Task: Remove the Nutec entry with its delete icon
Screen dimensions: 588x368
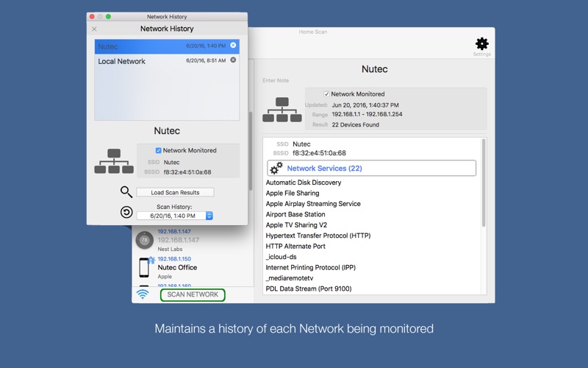Action: coord(233,46)
